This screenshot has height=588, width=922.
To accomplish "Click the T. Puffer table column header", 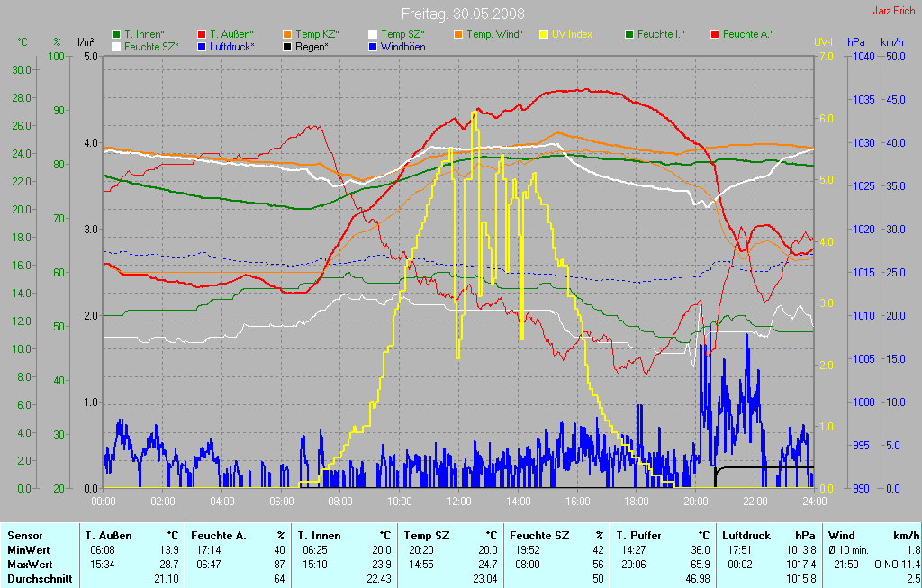I will click(638, 536).
